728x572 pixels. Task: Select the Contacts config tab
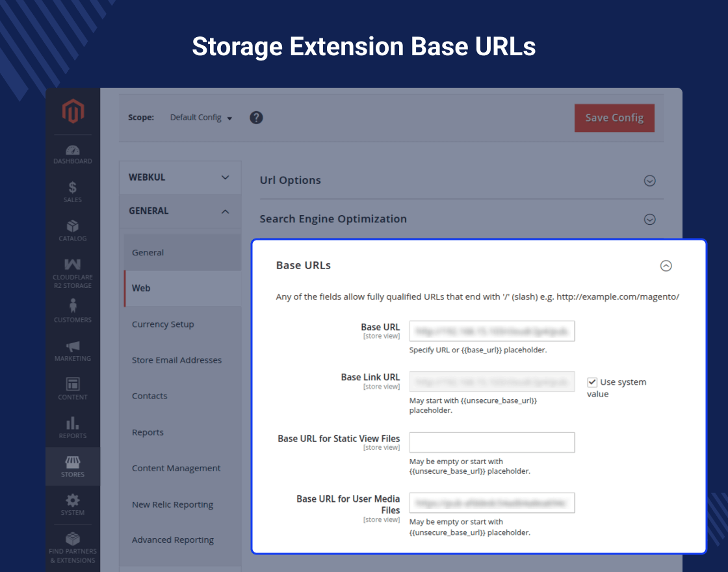coord(183,396)
